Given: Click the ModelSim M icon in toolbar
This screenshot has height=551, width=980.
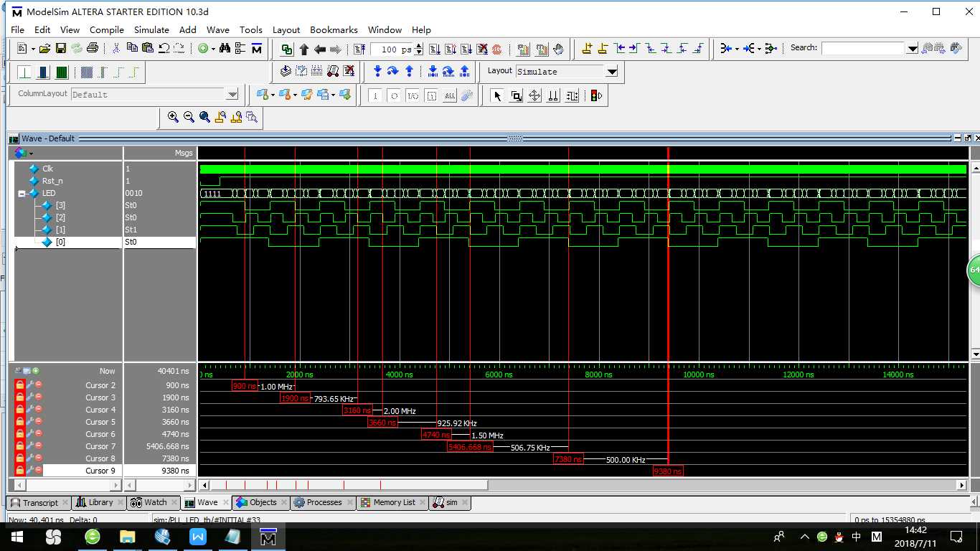Looking at the screenshot, I should (256, 49).
